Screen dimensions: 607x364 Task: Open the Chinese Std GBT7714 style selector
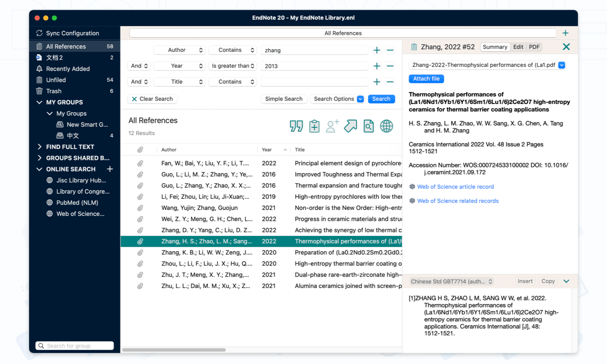click(x=451, y=281)
